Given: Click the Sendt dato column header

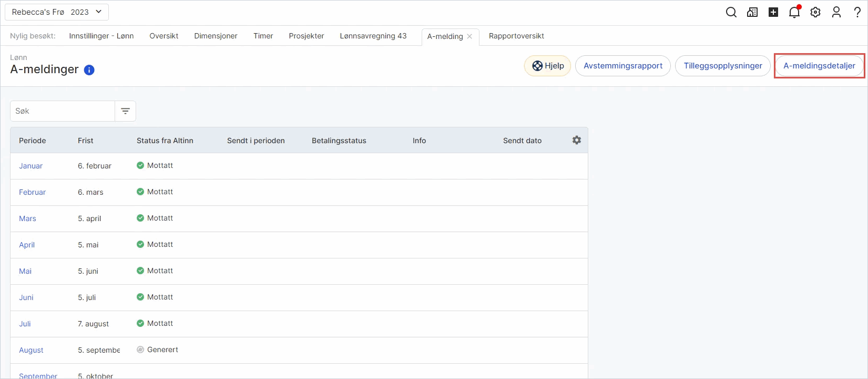Looking at the screenshot, I should click(x=522, y=141).
